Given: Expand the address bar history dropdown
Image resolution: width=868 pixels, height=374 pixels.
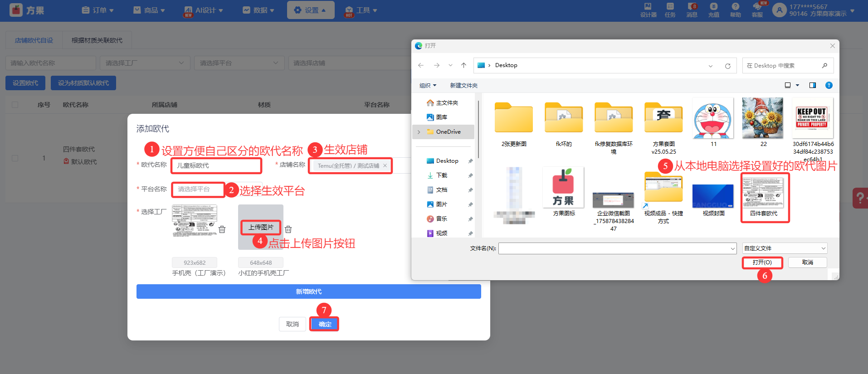Looking at the screenshot, I should coord(711,66).
